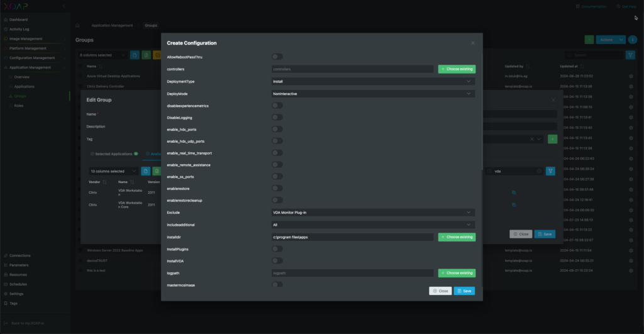644x334 pixels.
Task: Click the green plus button beside Tag field
Action: pyautogui.click(x=552, y=139)
